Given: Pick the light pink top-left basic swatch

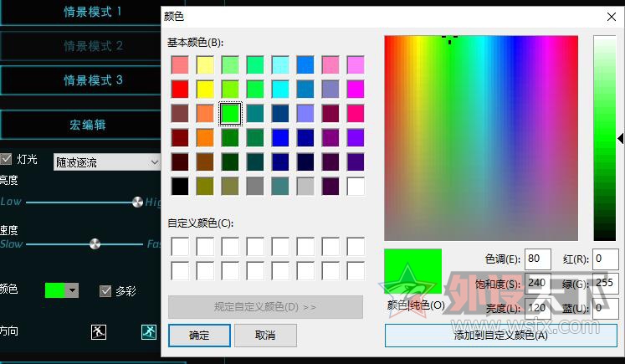Looking at the screenshot, I should [180, 64].
